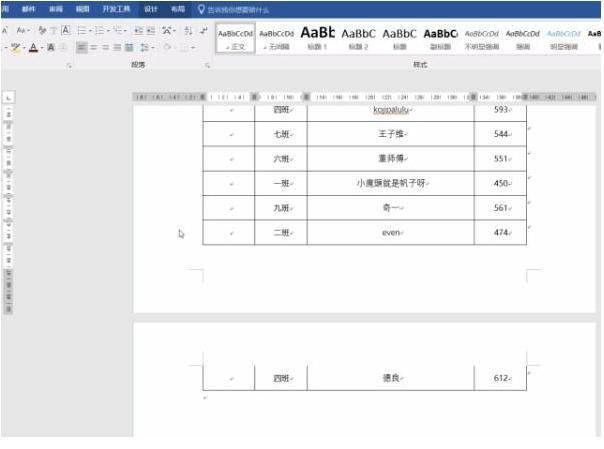Center the paragraph text

tap(94, 48)
